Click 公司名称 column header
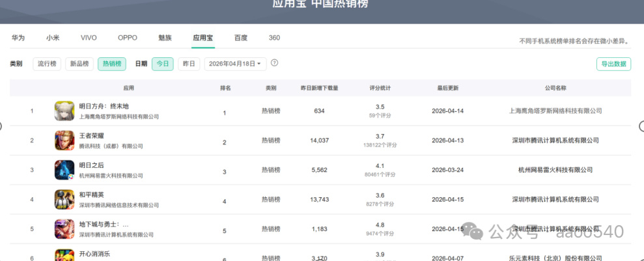Viewport: 644px width, 261px height. pos(555,88)
